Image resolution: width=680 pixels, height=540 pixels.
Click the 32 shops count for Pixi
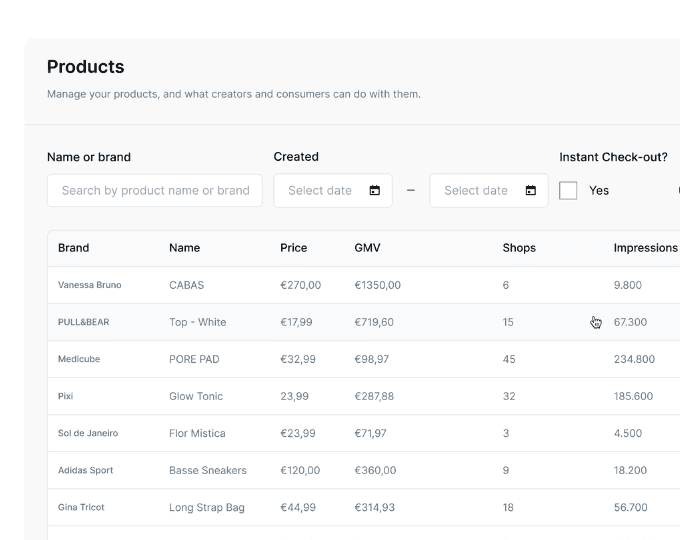click(x=509, y=396)
